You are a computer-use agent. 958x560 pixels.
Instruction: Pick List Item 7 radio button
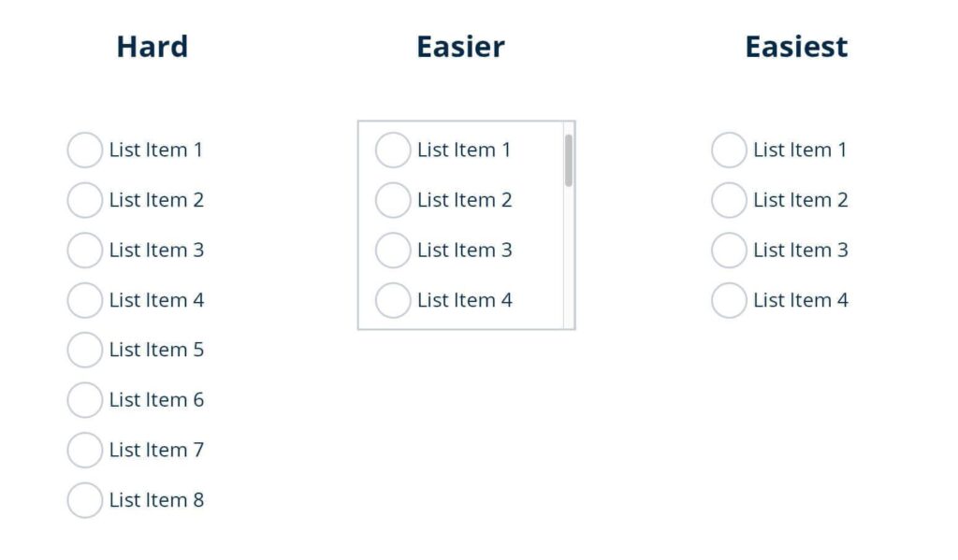pos(84,450)
